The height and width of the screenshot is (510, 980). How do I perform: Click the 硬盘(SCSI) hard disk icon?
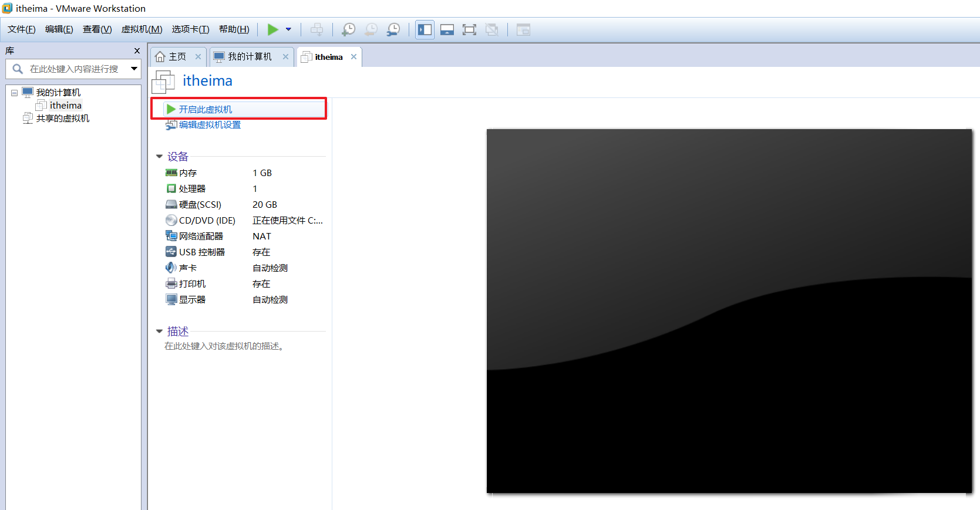(171, 204)
